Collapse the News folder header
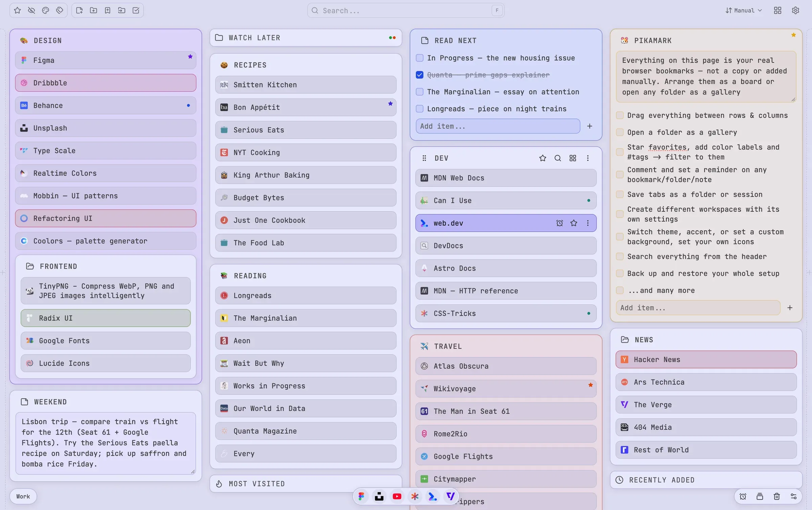Image resolution: width=812 pixels, height=510 pixels. pos(706,340)
